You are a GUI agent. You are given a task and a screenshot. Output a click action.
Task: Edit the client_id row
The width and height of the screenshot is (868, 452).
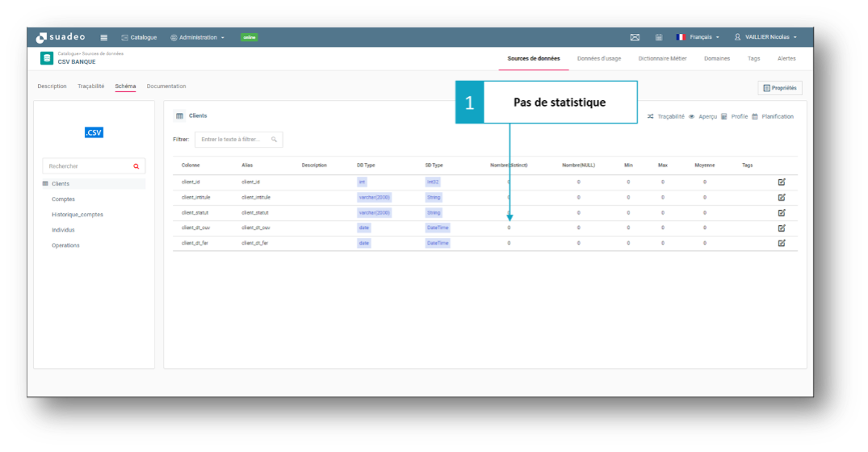[782, 182]
